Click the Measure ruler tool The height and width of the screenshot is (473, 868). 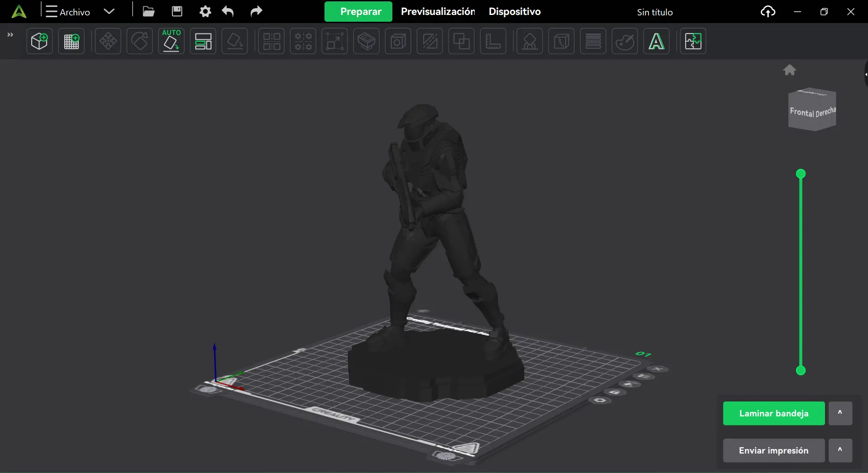(493, 41)
